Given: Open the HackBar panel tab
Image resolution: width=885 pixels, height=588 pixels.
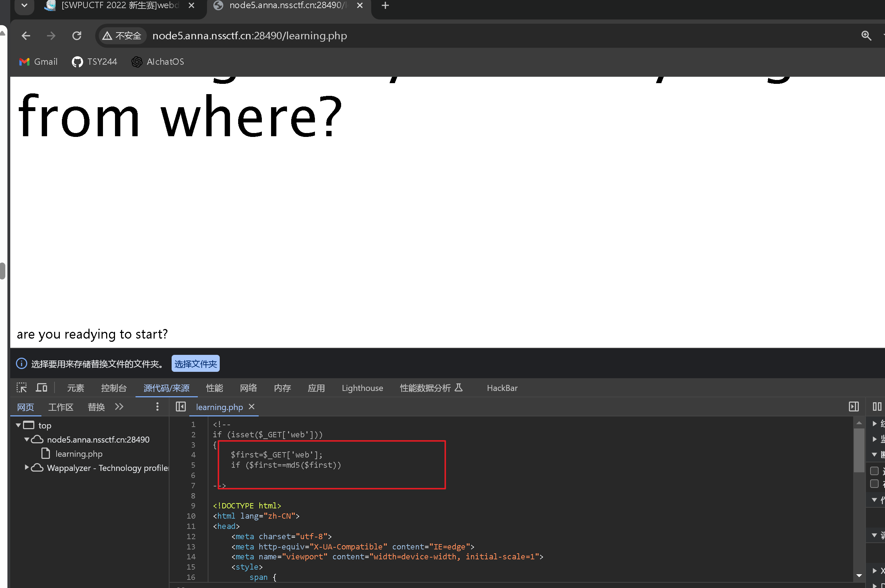Looking at the screenshot, I should coord(502,388).
